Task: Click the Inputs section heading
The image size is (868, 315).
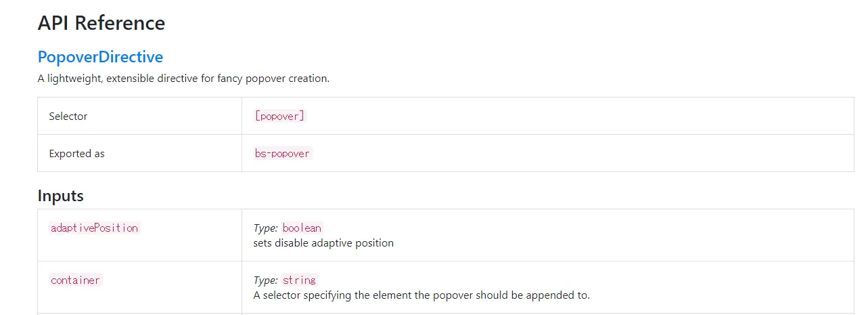Action: tap(61, 196)
